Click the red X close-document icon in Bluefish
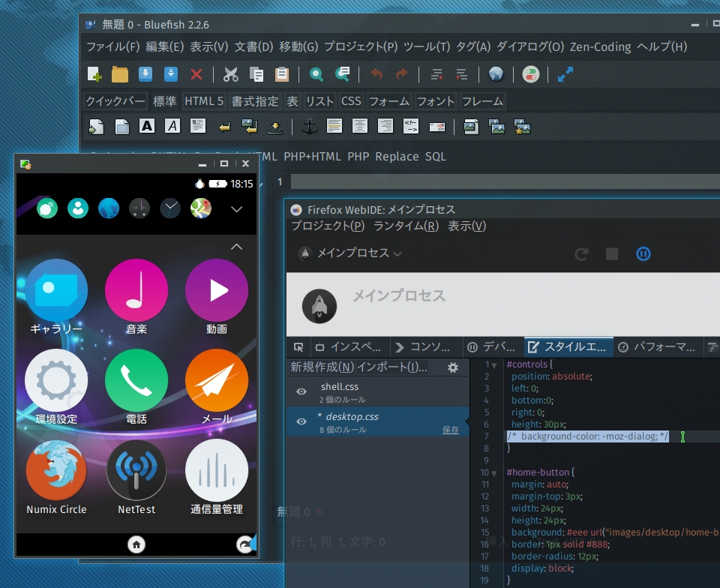This screenshot has height=588, width=720. (x=196, y=74)
